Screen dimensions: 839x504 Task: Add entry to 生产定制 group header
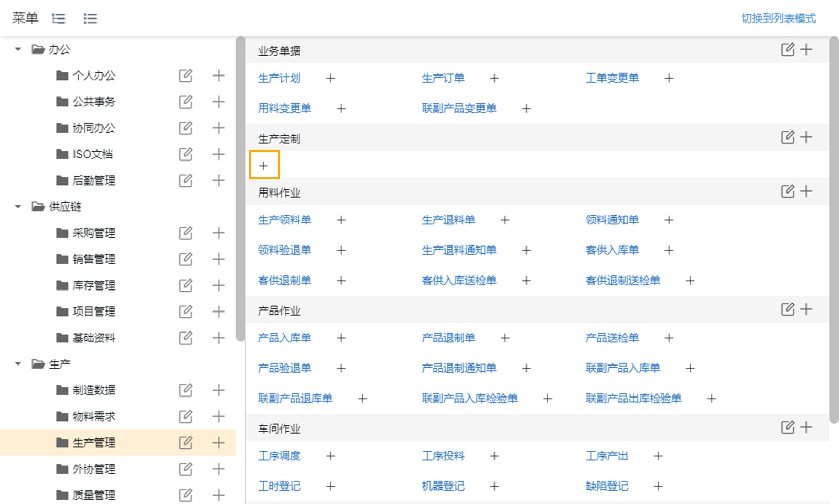point(806,137)
